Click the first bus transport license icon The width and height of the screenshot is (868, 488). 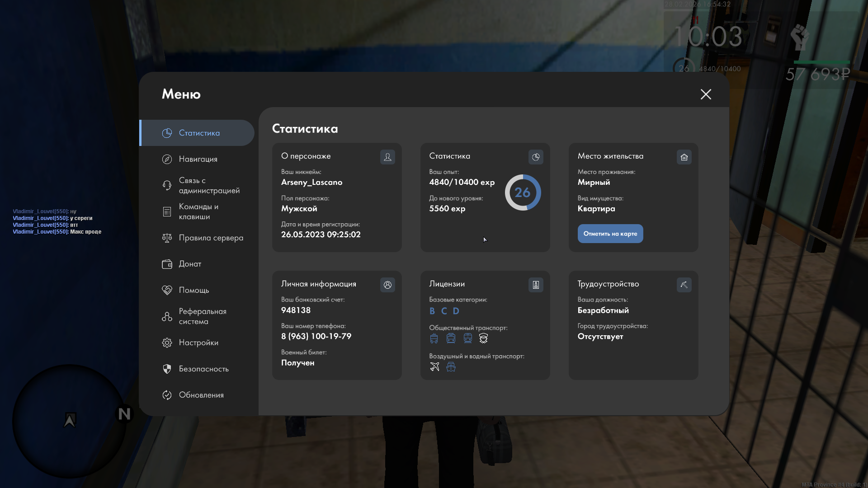[x=434, y=338]
